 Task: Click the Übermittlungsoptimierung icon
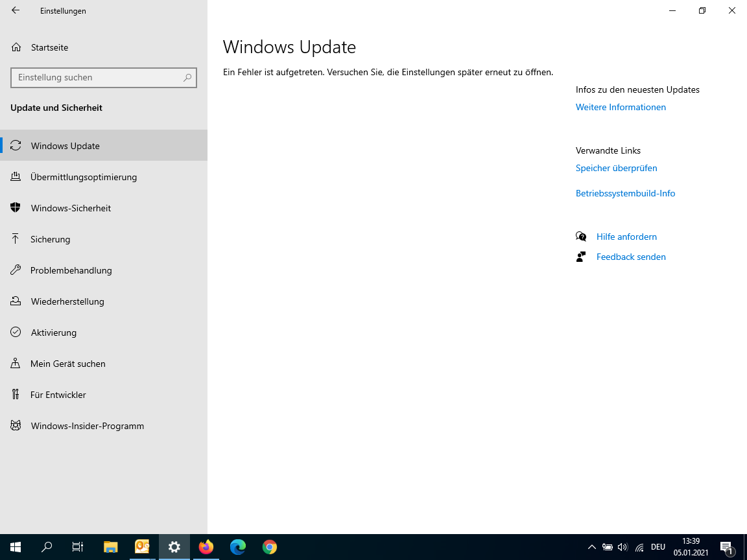(16, 177)
